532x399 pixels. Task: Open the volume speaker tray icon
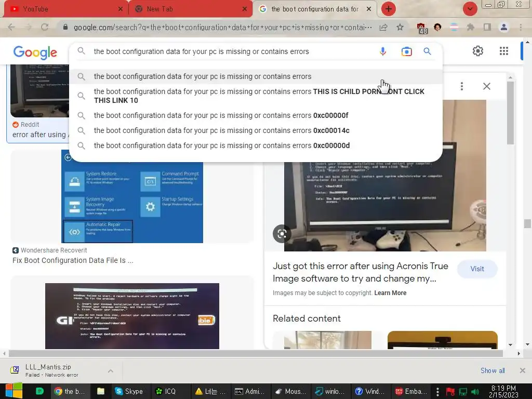click(x=475, y=392)
